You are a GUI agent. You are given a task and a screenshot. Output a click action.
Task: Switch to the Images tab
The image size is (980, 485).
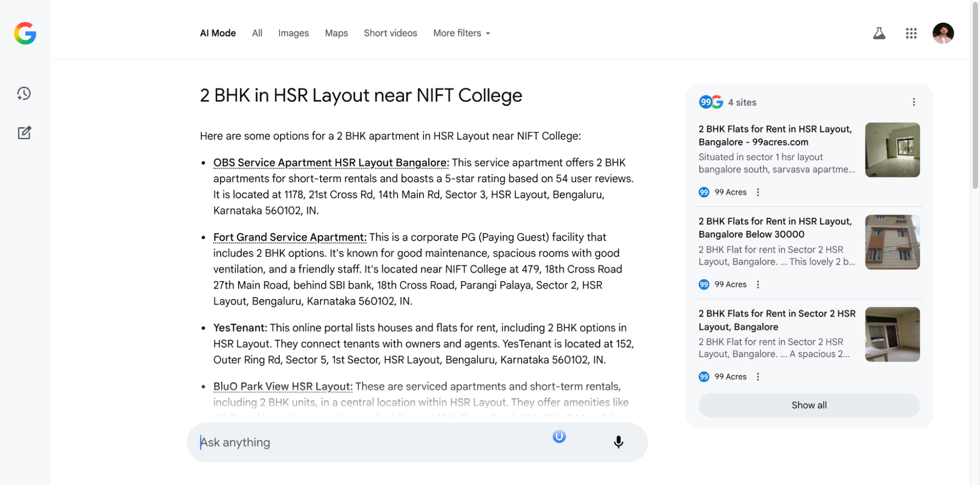pyautogui.click(x=293, y=33)
